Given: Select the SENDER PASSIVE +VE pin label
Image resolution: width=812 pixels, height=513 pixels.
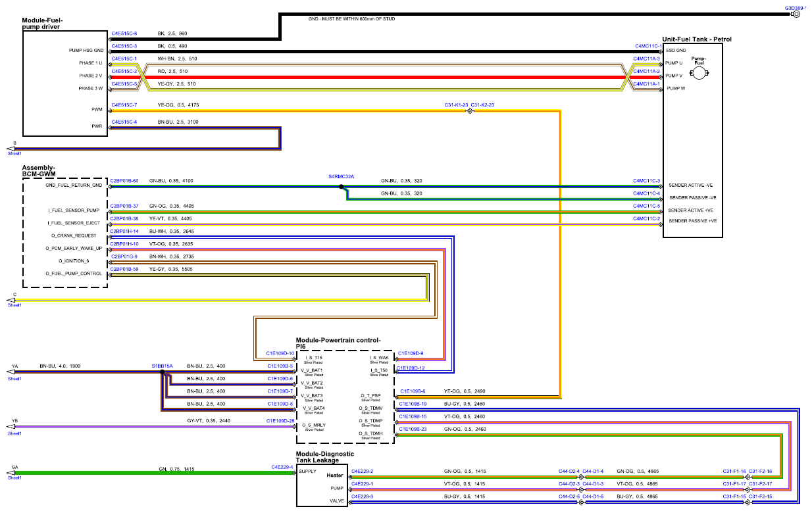Looking at the screenshot, I should [693, 221].
